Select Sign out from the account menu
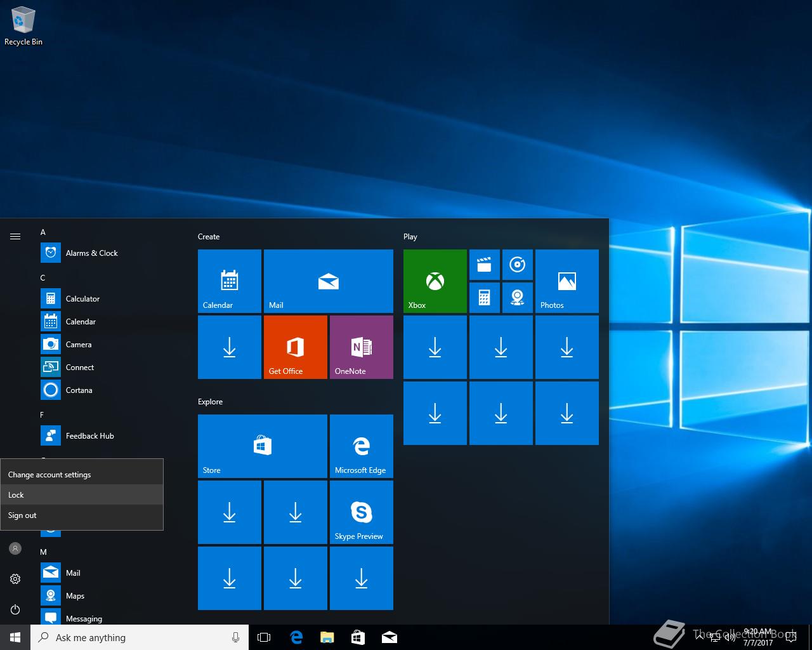 [x=82, y=515]
